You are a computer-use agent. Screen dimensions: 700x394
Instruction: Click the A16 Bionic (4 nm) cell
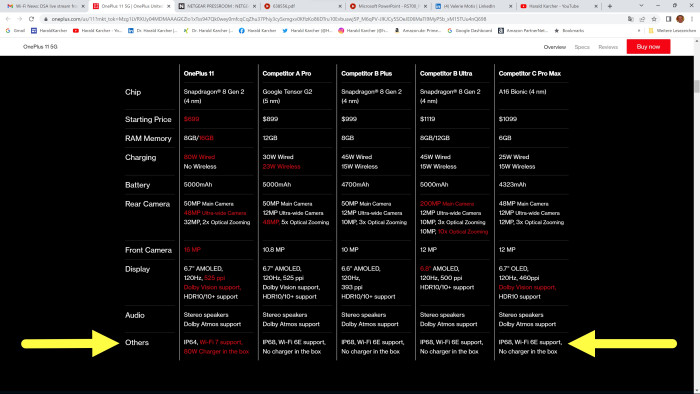pos(522,91)
